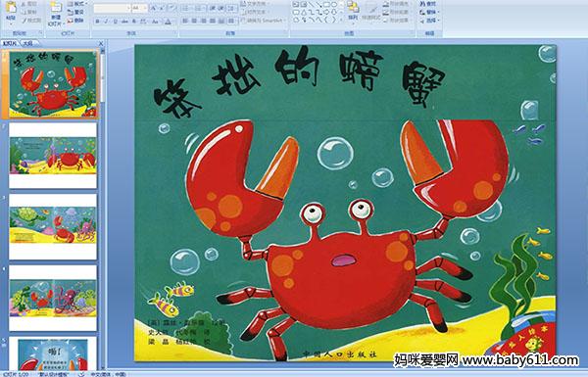The image size is (588, 377).
Task: Click Convert to SmartArt button
Action: pyautogui.click(x=264, y=21)
